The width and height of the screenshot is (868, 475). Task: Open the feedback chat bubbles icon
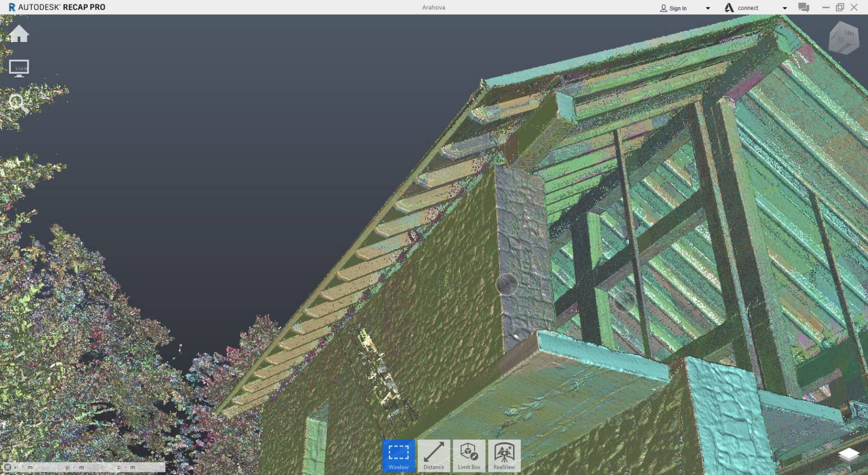pyautogui.click(x=804, y=8)
